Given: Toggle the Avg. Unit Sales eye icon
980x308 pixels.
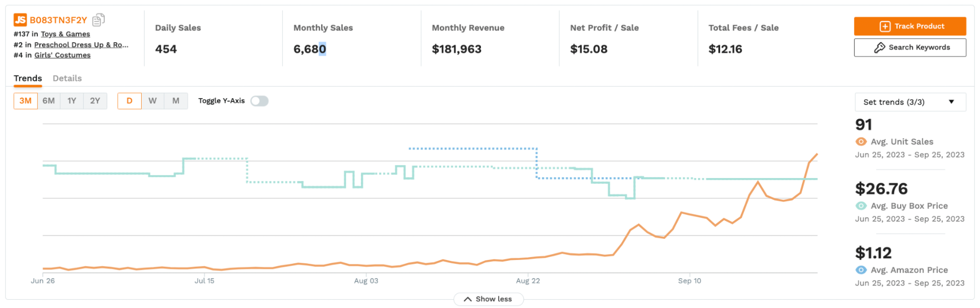Looking at the screenshot, I should click(861, 142).
